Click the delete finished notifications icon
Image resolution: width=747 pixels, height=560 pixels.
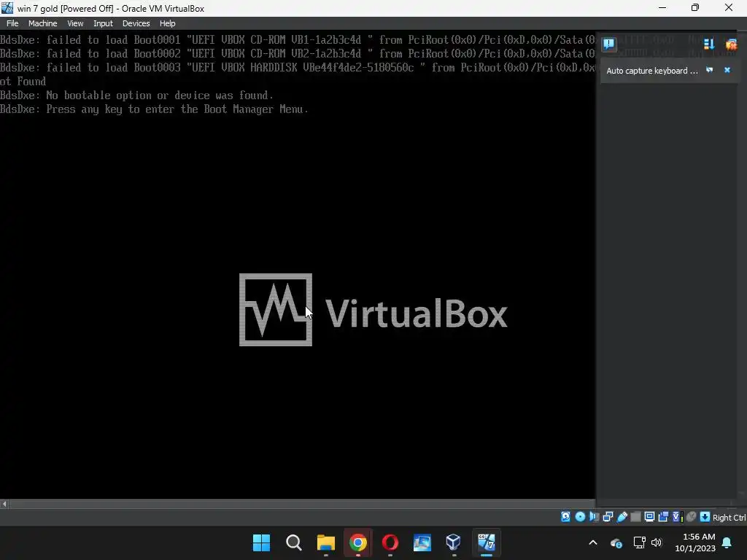(731, 44)
